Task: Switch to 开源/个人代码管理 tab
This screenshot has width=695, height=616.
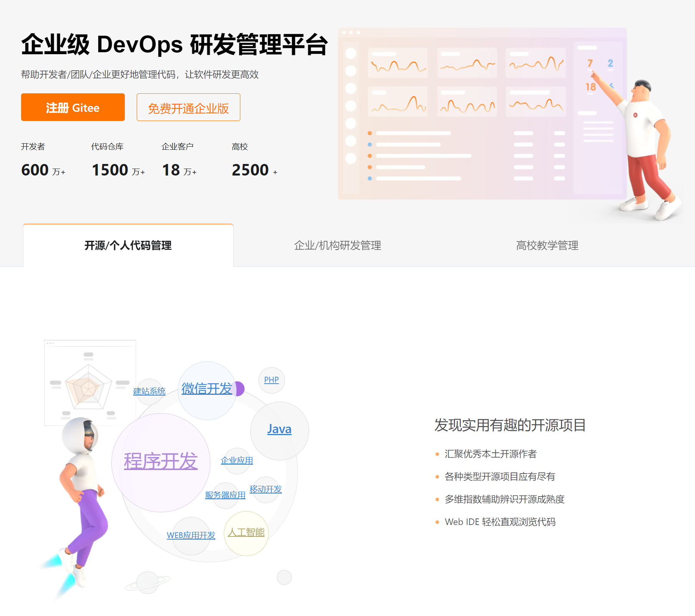Action: pyautogui.click(x=128, y=245)
